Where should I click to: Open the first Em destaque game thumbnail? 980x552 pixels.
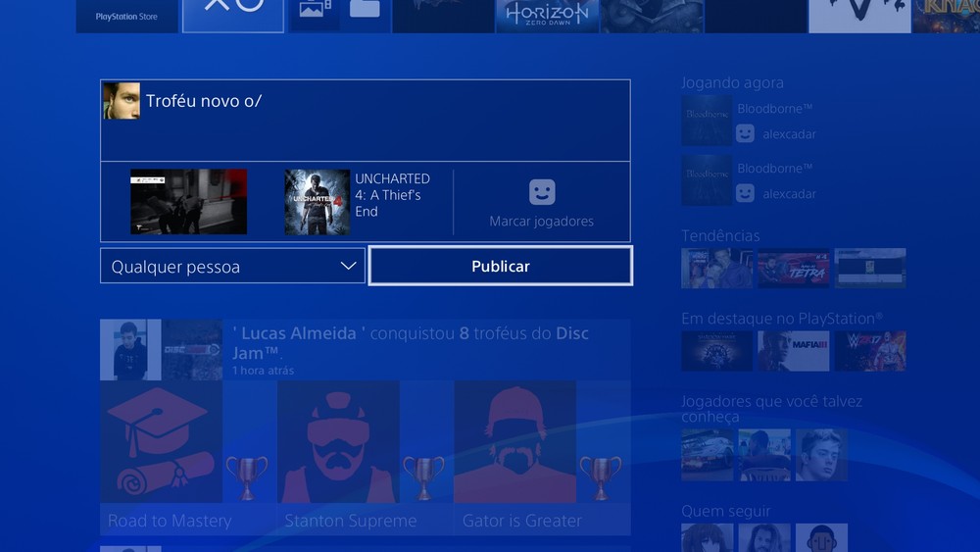coord(717,351)
